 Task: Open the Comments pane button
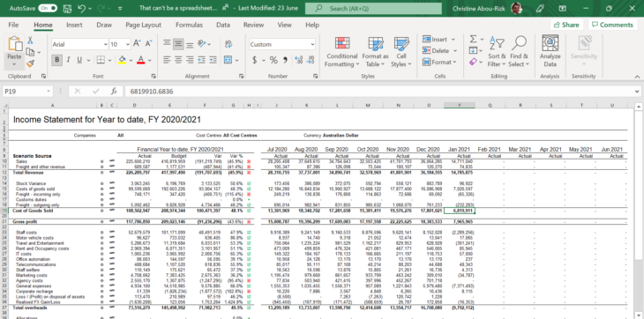coord(612,25)
